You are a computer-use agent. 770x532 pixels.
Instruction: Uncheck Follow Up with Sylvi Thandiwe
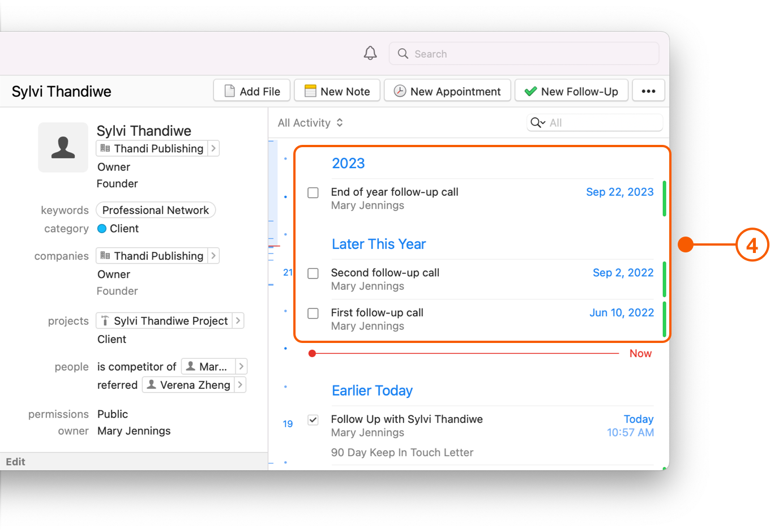(x=313, y=420)
